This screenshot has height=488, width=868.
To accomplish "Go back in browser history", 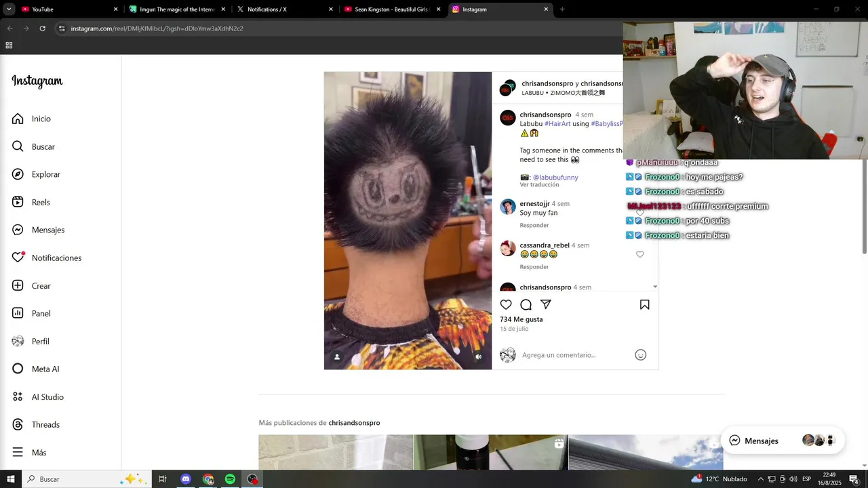I will [x=9, y=28].
